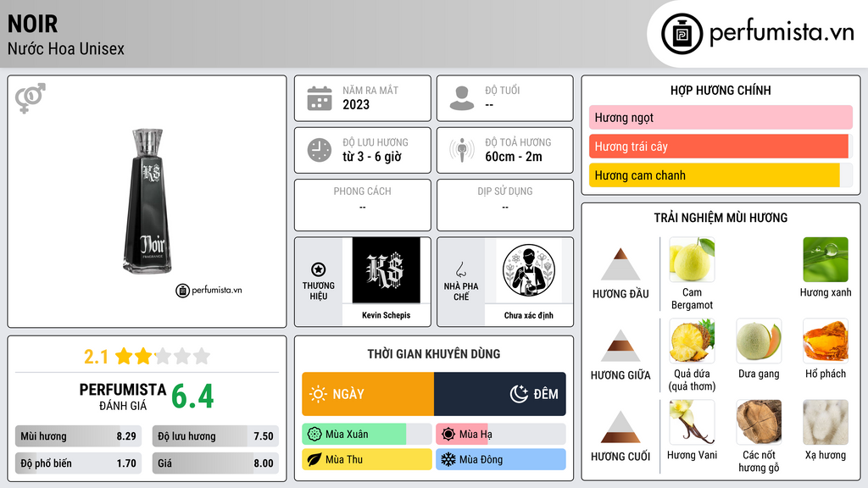The width and height of the screenshot is (868, 488).
Task: Click the Chưa xác định perfumer label
Action: (529, 315)
